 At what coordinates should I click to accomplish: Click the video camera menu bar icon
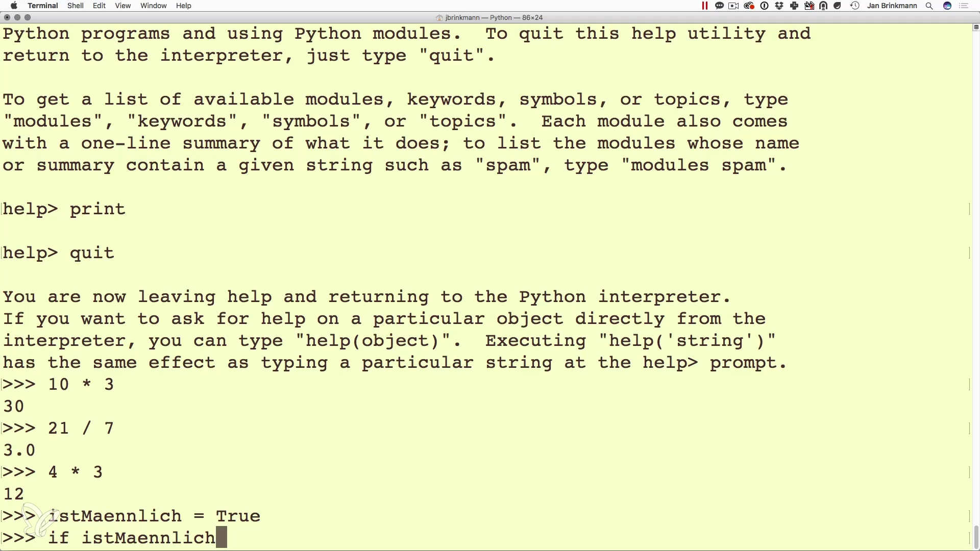point(734,6)
